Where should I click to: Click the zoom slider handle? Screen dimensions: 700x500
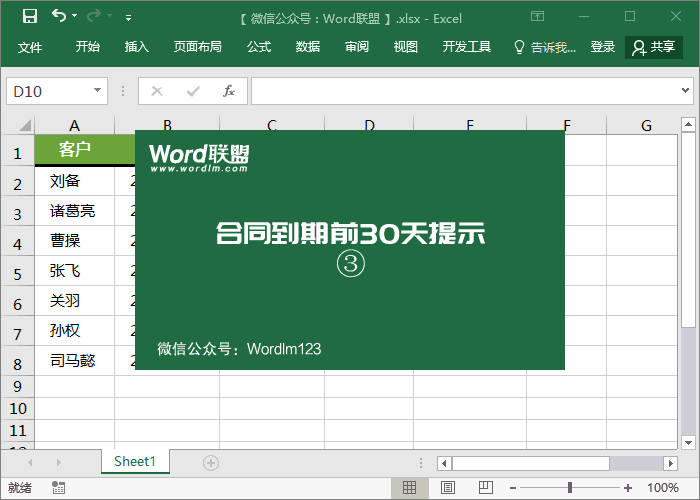coord(570,488)
